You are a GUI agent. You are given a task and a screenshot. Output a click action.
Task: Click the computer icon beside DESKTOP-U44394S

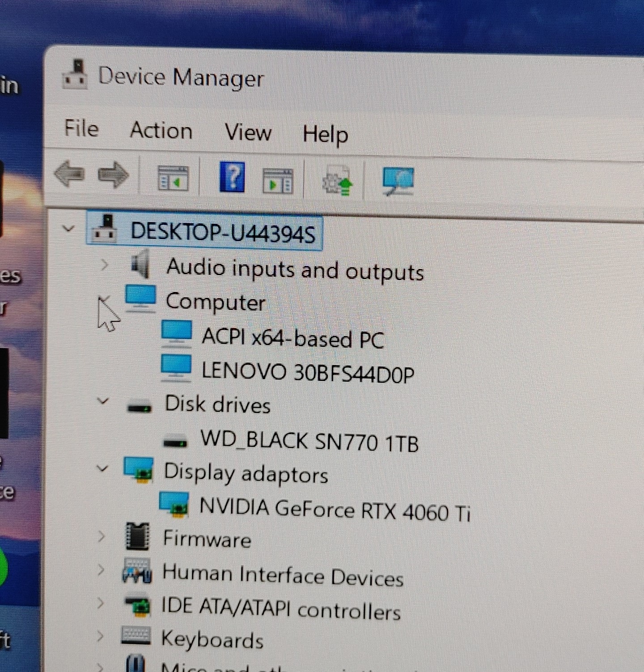(104, 229)
